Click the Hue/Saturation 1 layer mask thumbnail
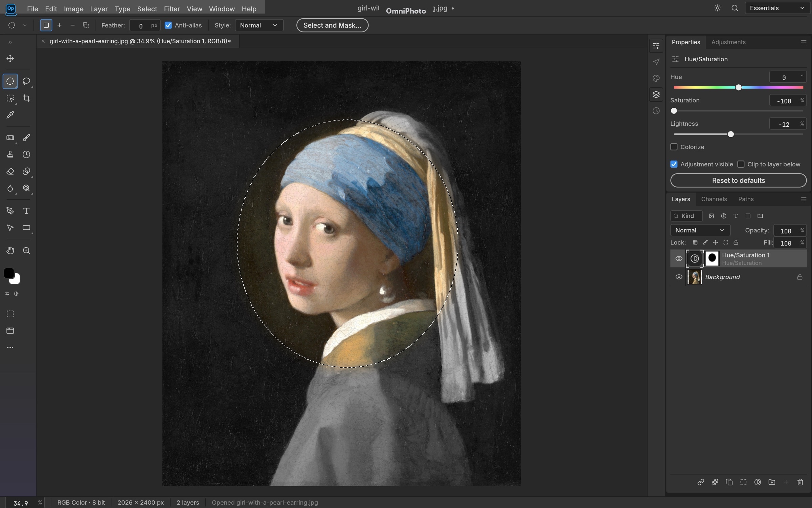Image resolution: width=812 pixels, height=508 pixels. pyautogui.click(x=712, y=259)
